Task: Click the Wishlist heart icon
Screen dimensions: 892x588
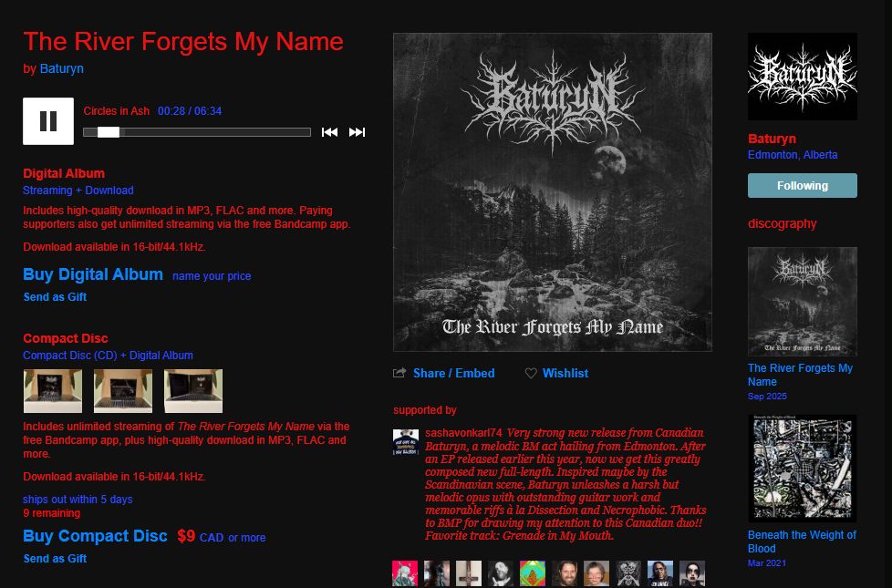Action: (x=531, y=373)
